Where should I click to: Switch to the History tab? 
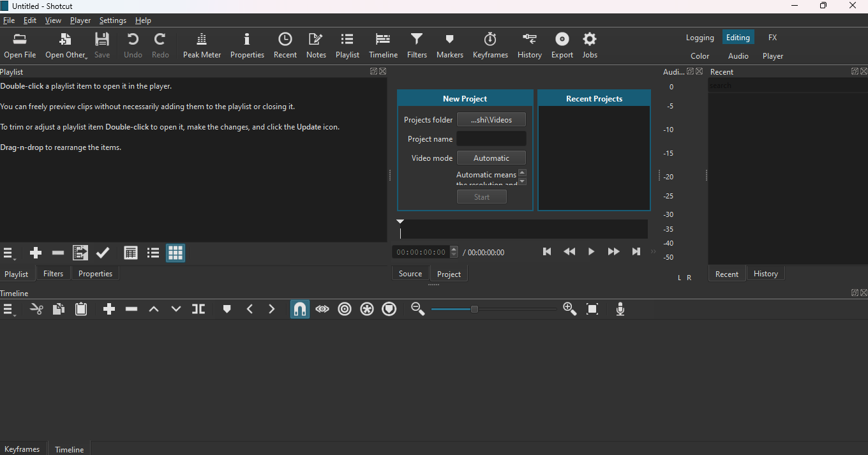pos(765,274)
